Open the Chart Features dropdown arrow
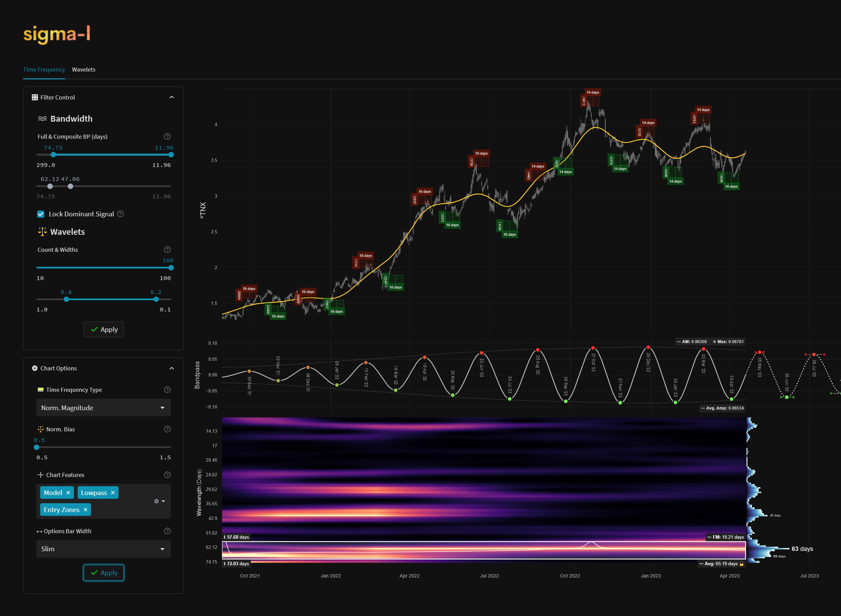The image size is (841, 616). [163, 501]
